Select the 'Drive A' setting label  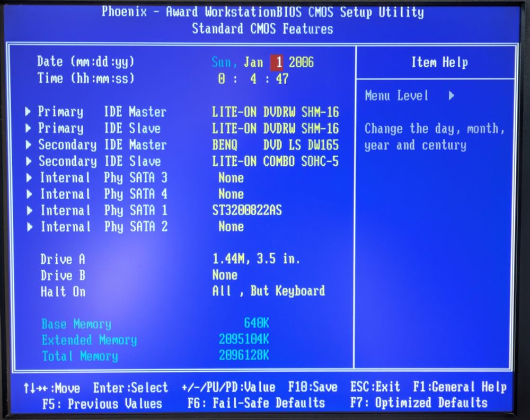tap(63, 259)
